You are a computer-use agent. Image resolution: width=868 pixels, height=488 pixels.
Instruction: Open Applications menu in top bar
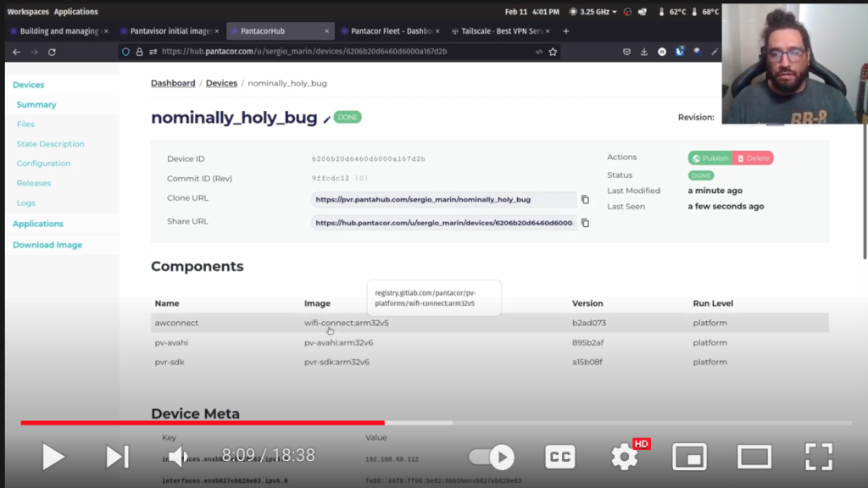(x=75, y=12)
